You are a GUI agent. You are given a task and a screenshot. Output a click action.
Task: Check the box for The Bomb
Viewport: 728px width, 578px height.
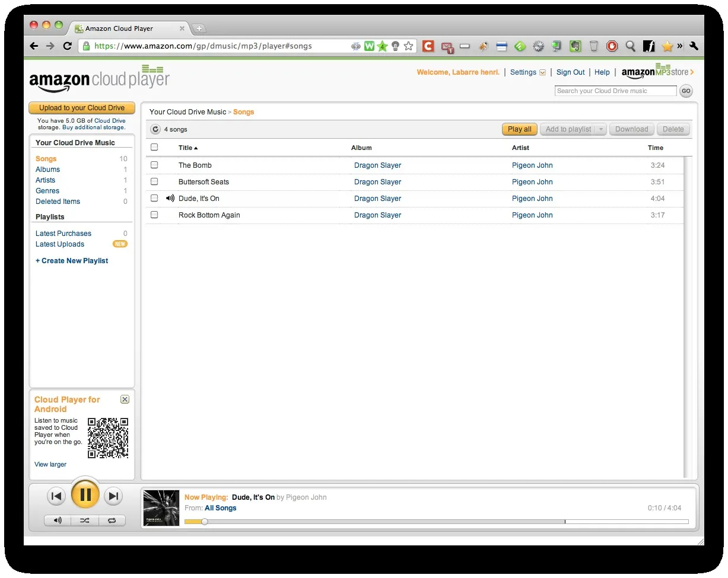[154, 165]
